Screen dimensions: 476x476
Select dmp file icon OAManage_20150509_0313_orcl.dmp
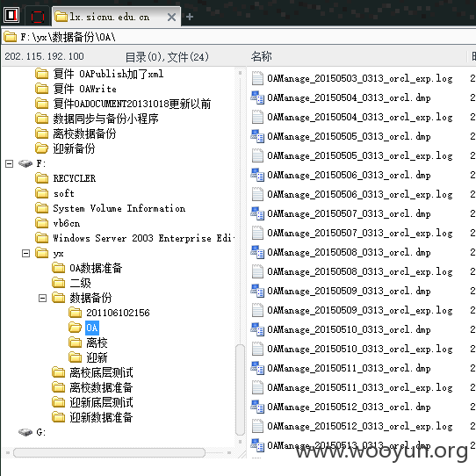257,291
